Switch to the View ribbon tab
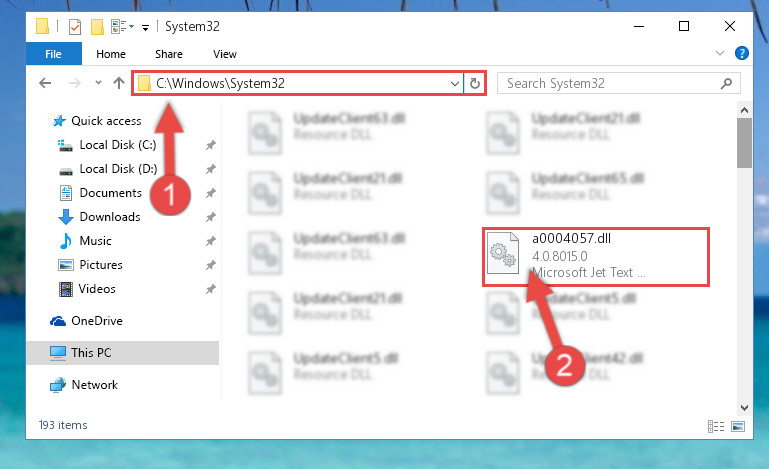Screen dimensions: 769x469 225,54
